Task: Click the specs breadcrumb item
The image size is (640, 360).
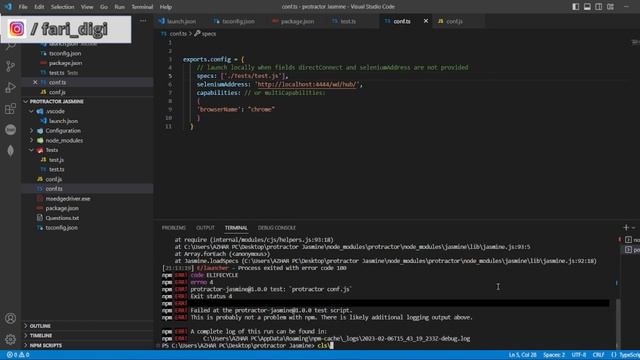Action: (205, 34)
